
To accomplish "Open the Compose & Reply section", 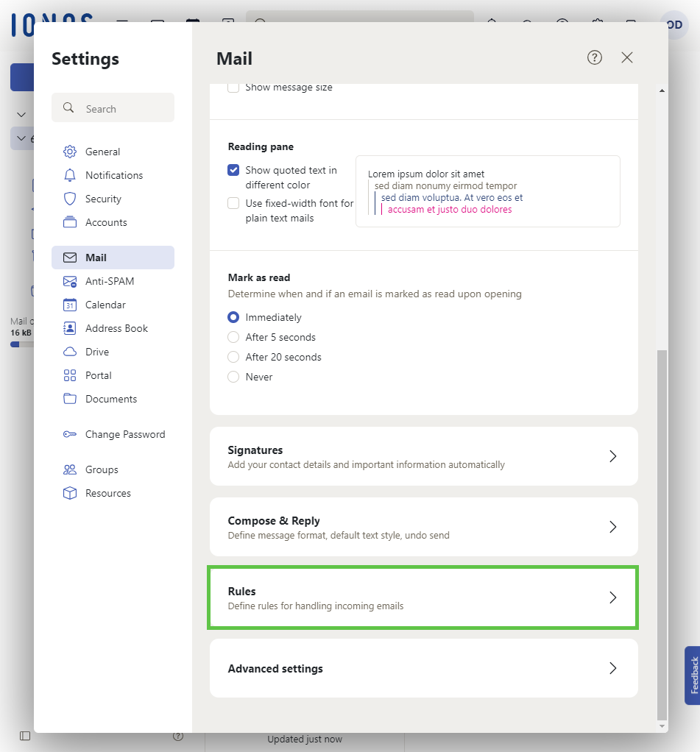I will coord(423,527).
